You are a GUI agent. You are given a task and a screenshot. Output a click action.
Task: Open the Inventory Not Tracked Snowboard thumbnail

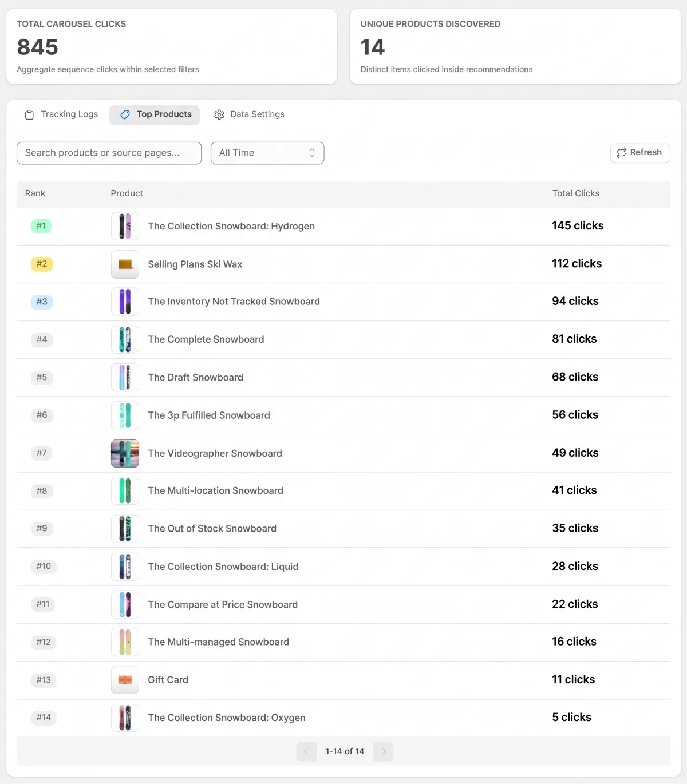(x=125, y=302)
